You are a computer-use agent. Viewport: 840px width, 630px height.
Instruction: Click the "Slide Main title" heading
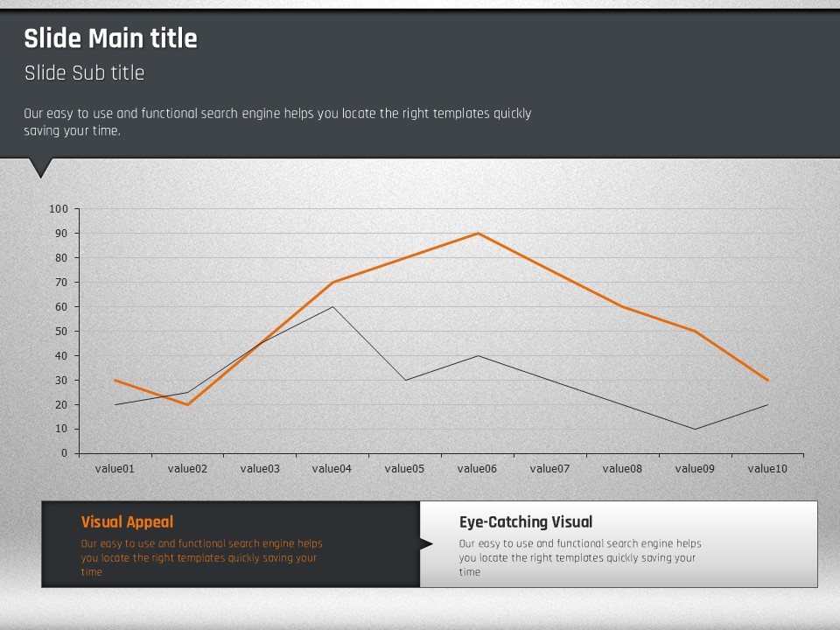[x=110, y=38]
